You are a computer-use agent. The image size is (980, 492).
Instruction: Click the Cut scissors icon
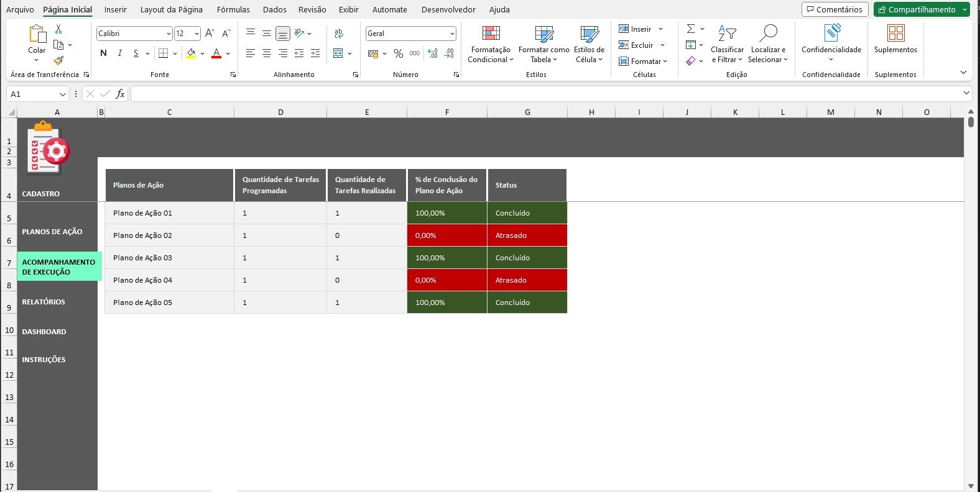pos(58,29)
